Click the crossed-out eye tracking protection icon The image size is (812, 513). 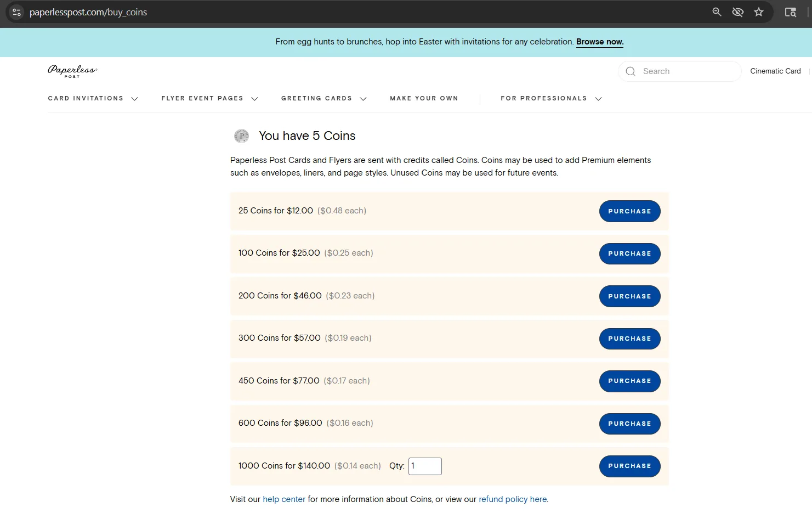pyautogui.click(x=738, y=12)
